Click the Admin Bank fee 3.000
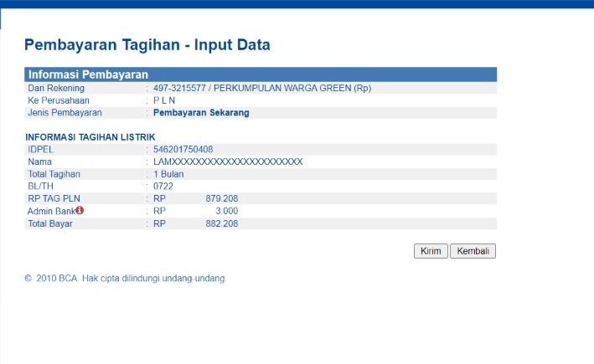This screenshot has width=594, height=364. (225, 212)
